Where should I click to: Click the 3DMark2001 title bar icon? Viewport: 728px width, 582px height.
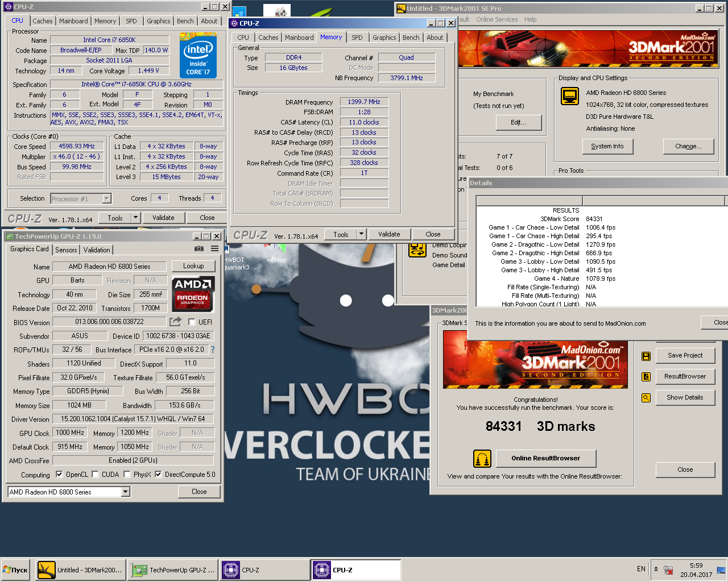click(x=401, y=9)
